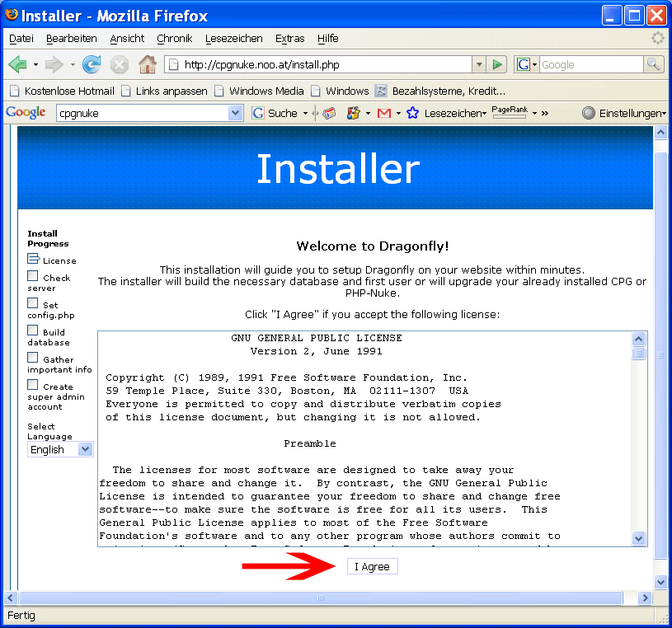Click the Gmail icon in Google toolbar
This screenshot has width=672, height=628.
coord(384,113)
